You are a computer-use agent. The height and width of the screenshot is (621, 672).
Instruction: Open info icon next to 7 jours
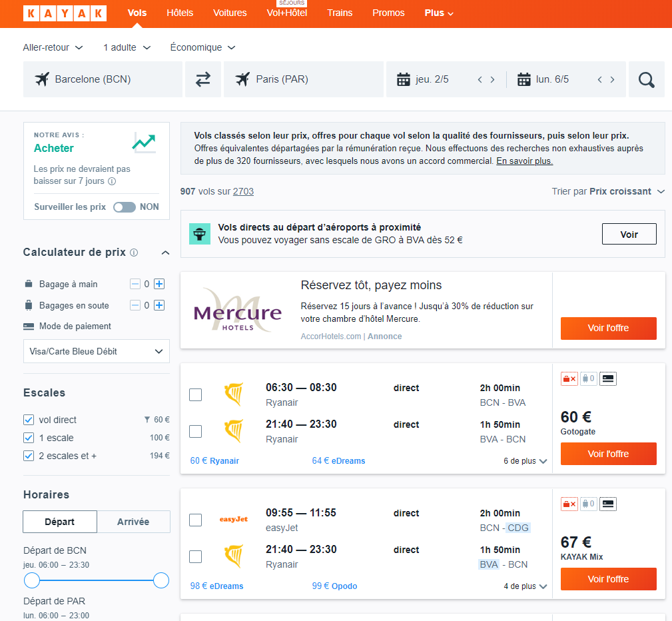[x=112, y=181]
